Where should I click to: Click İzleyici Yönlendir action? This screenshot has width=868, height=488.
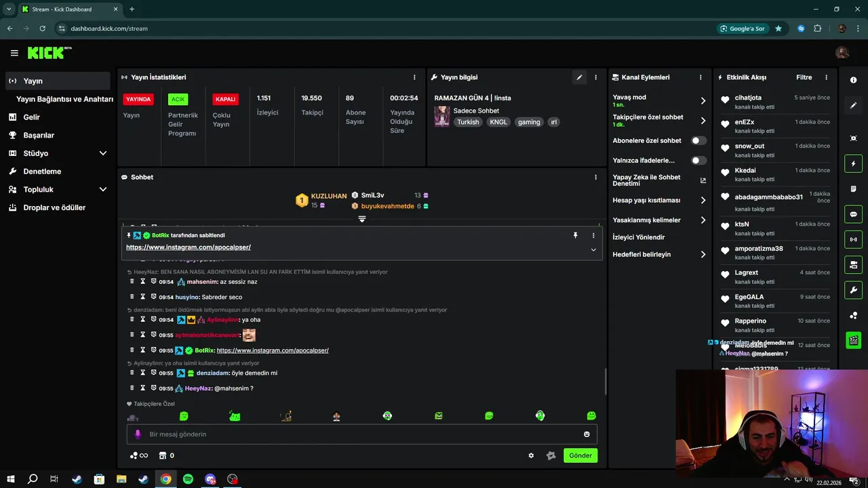(x=639, y=237)
